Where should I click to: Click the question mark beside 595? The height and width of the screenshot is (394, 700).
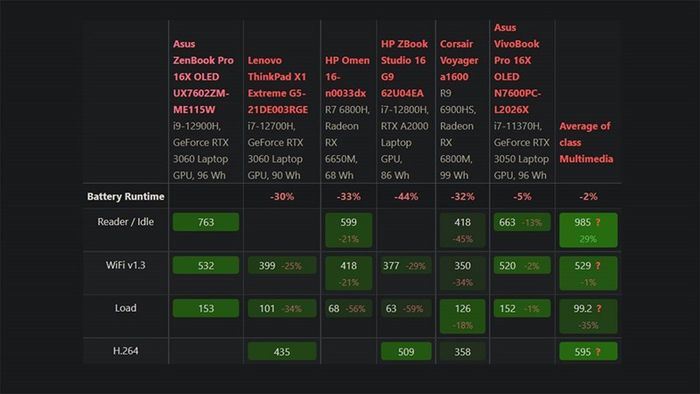pos(598,352)
